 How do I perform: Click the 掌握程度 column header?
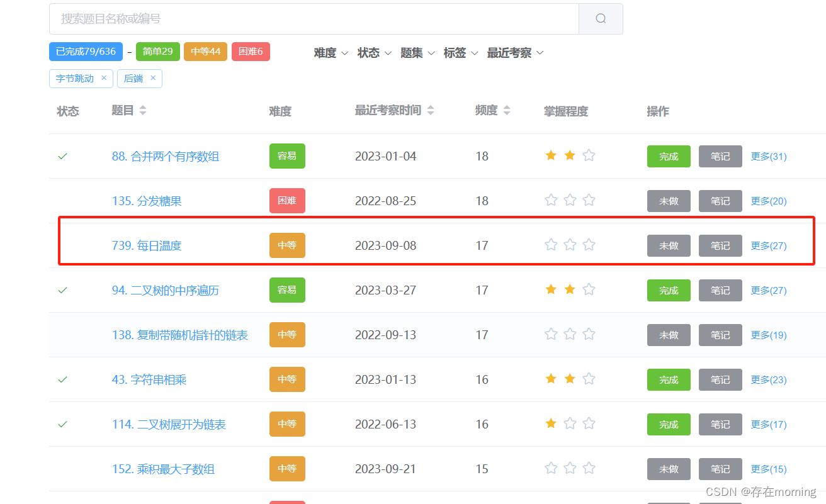[x=566, y=111]
